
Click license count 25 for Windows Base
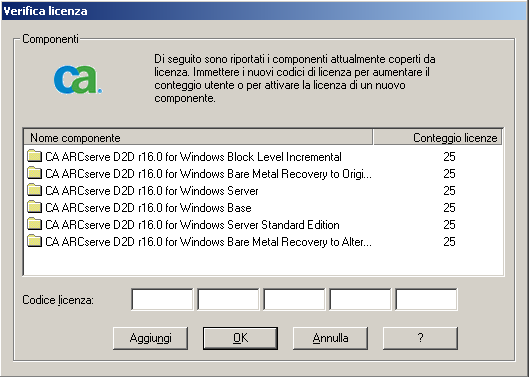449,208
